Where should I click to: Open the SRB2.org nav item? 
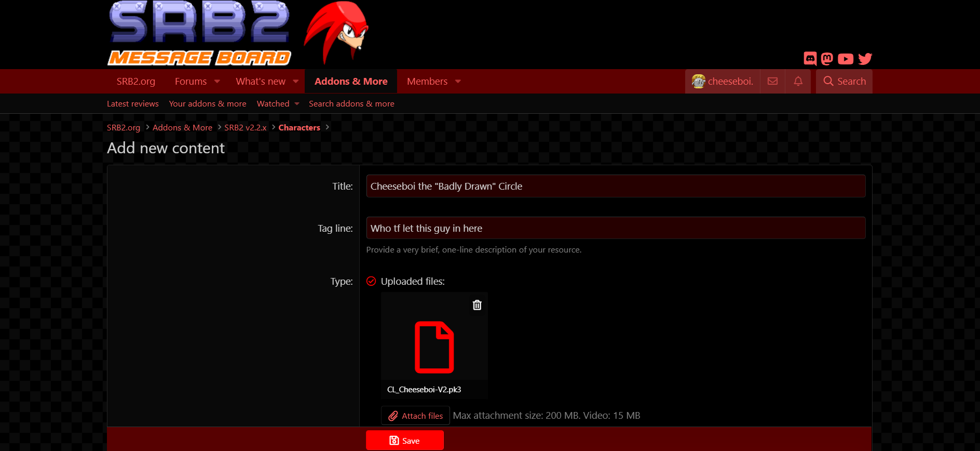click(136, 82)
